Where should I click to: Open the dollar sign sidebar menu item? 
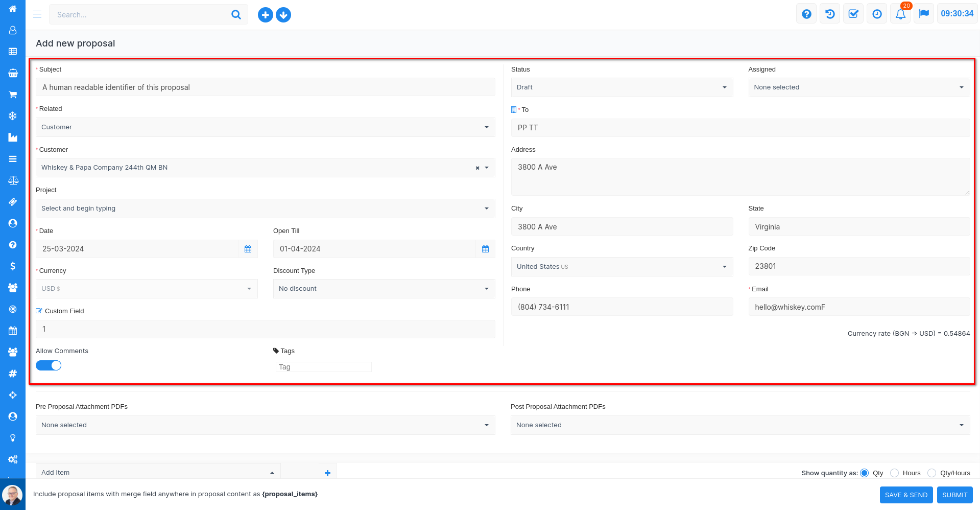click(13, 266)
